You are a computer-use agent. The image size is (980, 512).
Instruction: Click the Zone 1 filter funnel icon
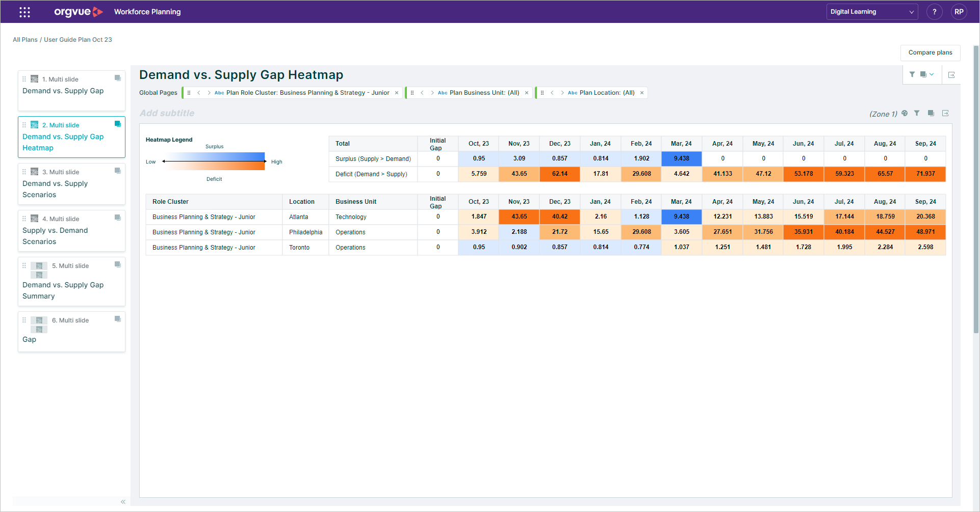pyautogui.click(x=917, y=113)
